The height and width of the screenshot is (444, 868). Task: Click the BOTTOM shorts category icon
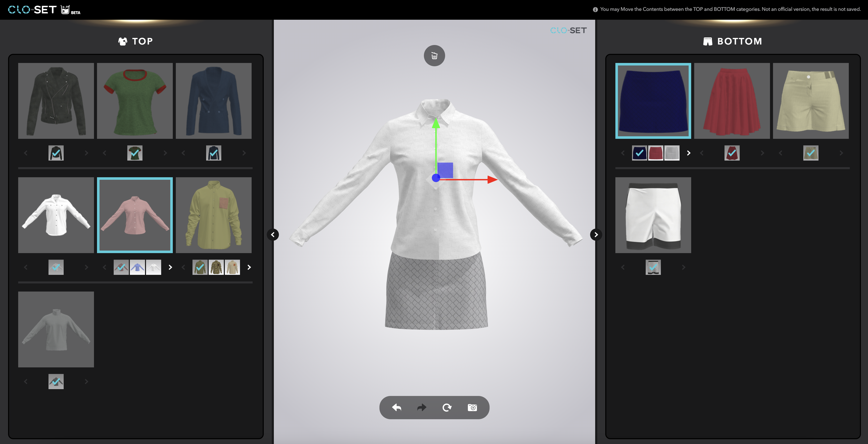pos(708,41)
